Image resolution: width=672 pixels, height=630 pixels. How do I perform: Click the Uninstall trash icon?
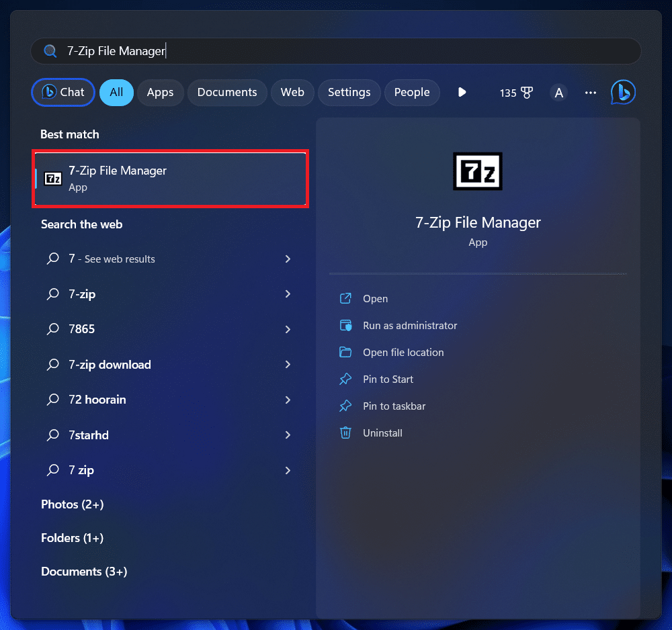click(345, 433)
